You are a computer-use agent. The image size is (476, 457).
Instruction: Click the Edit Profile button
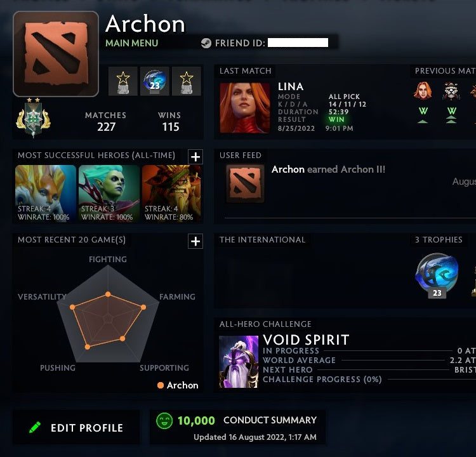point(76,428)
